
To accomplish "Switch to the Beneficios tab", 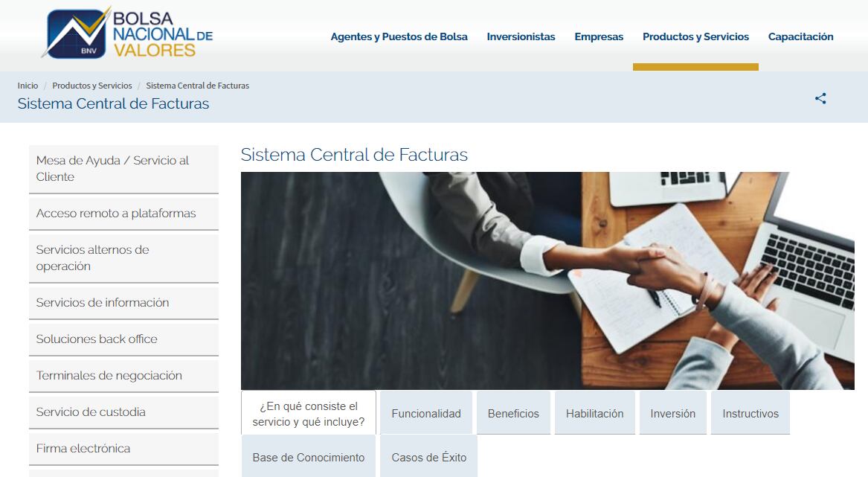I will coord(513,414).
